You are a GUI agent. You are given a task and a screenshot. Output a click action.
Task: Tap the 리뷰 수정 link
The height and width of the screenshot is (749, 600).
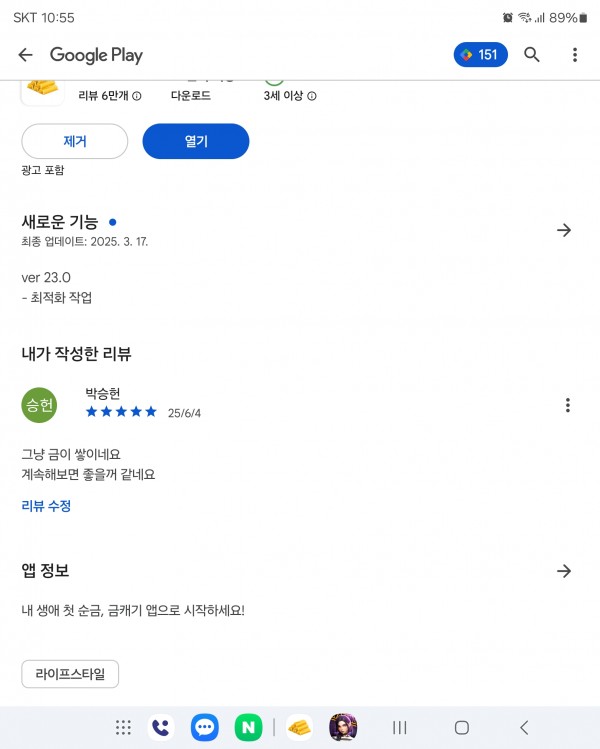click(46, 506)
